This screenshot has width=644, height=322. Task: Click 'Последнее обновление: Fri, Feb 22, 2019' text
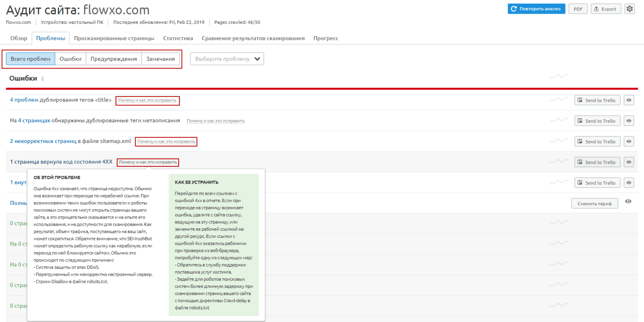tap(159, 22)
